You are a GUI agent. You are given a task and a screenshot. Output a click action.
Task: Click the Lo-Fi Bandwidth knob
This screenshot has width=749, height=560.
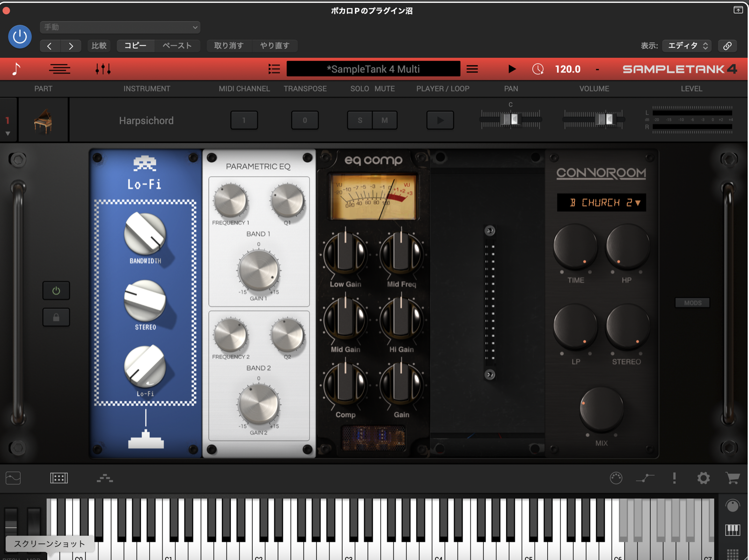(x=145, y=233)
